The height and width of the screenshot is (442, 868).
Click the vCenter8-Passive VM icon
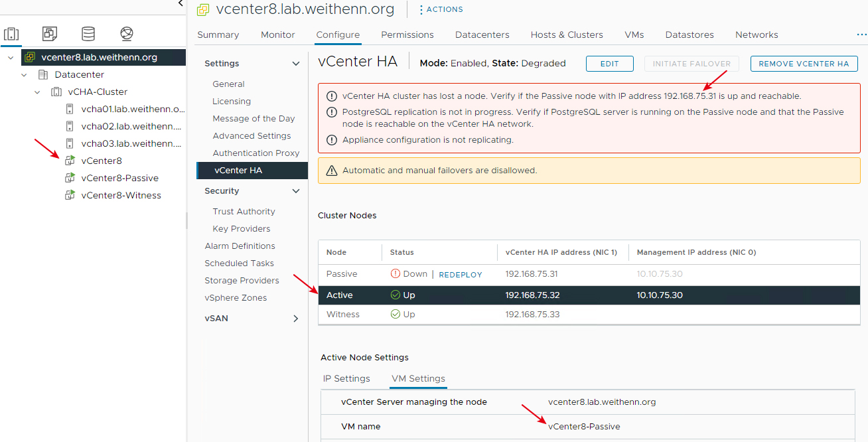coord(70,178)
